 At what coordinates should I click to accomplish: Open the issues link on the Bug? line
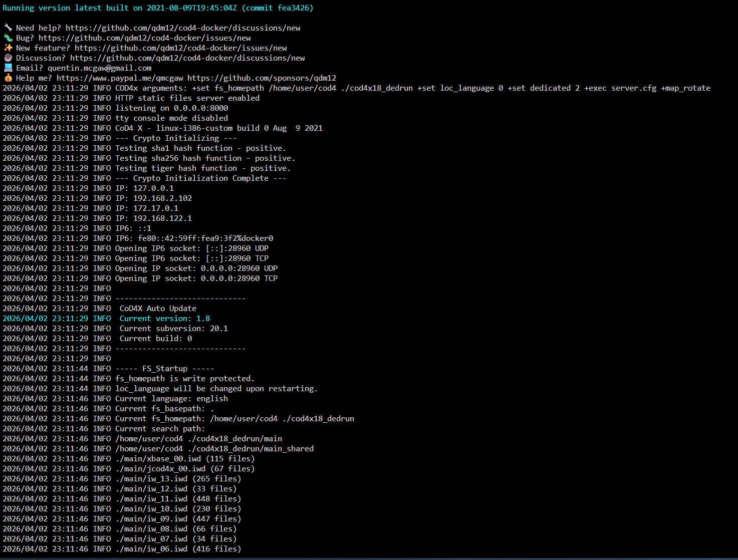(x=144, y=38)
